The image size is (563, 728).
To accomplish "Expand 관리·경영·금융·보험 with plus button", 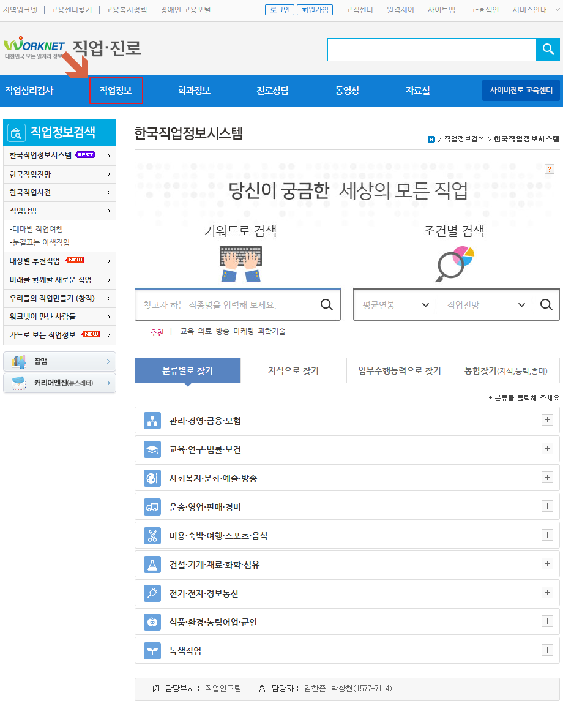I will (x=547, y=420).
